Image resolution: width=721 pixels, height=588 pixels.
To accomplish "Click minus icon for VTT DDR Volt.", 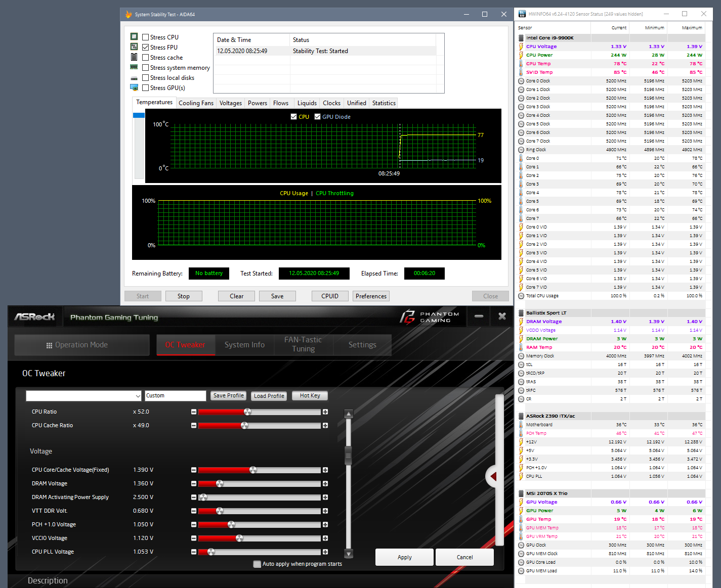I will pos(194,511).
